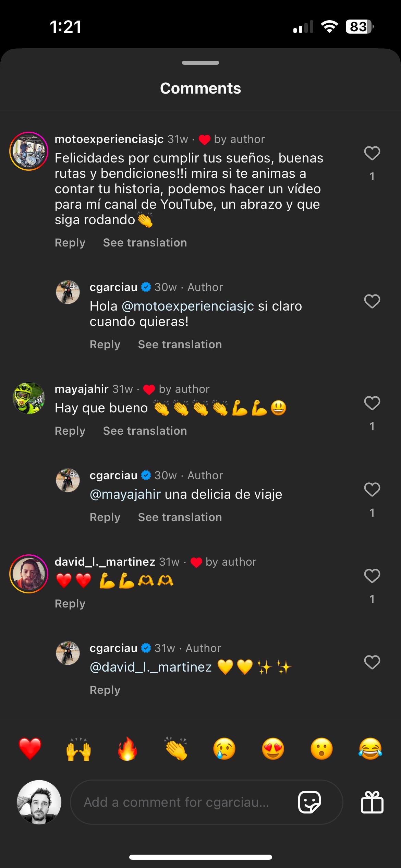Open the @mayajahir mention link

click(125, 494)
